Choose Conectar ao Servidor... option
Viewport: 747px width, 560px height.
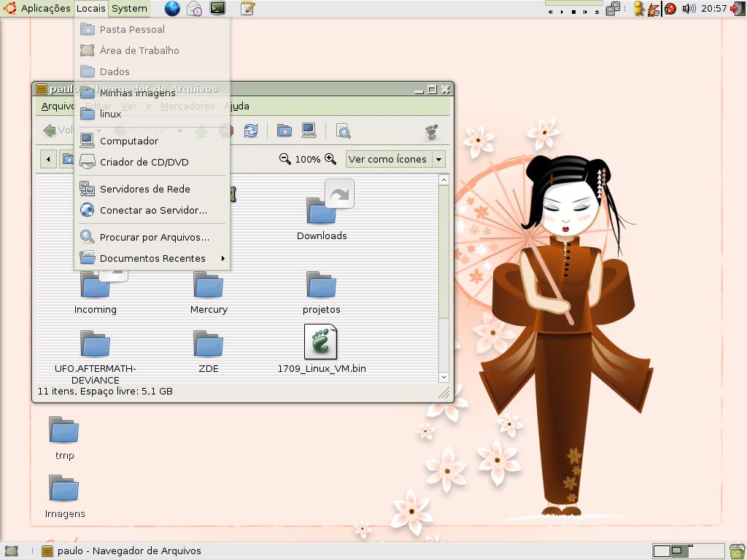[x=152, y=210]
